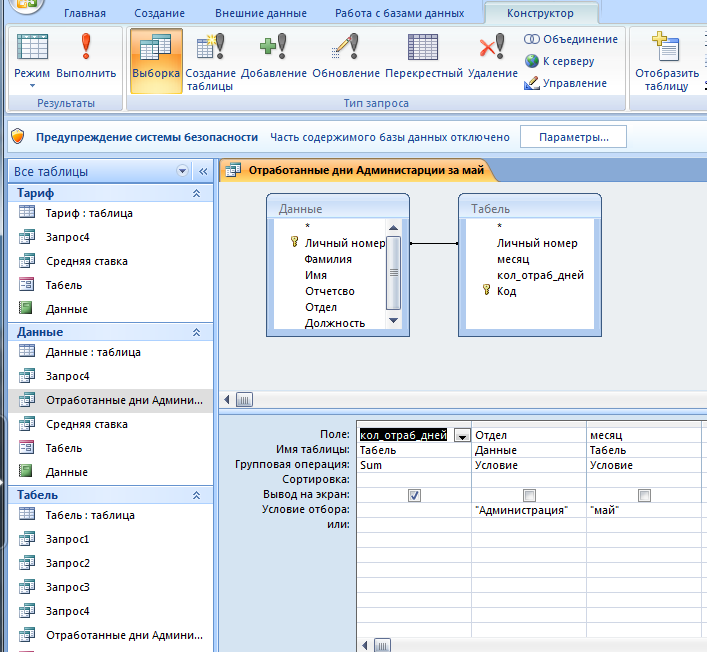Open Табель : таблица item

tap(110, 515)
